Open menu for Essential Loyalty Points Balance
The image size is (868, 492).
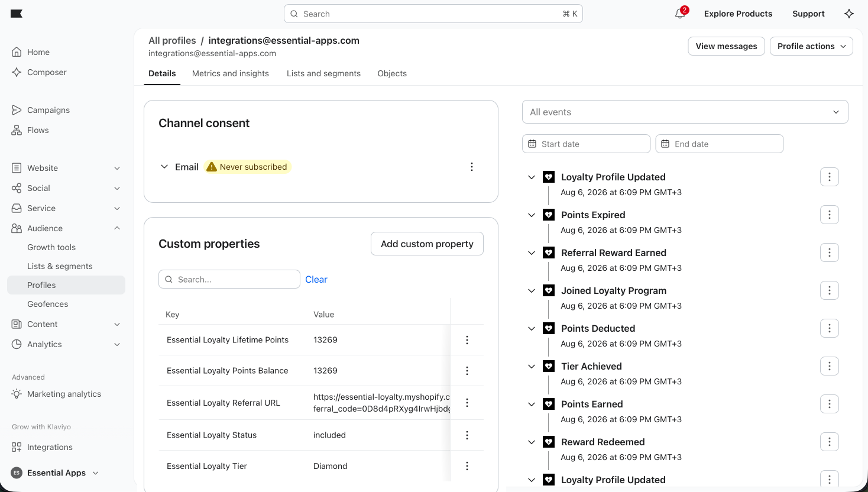point(467,371)
